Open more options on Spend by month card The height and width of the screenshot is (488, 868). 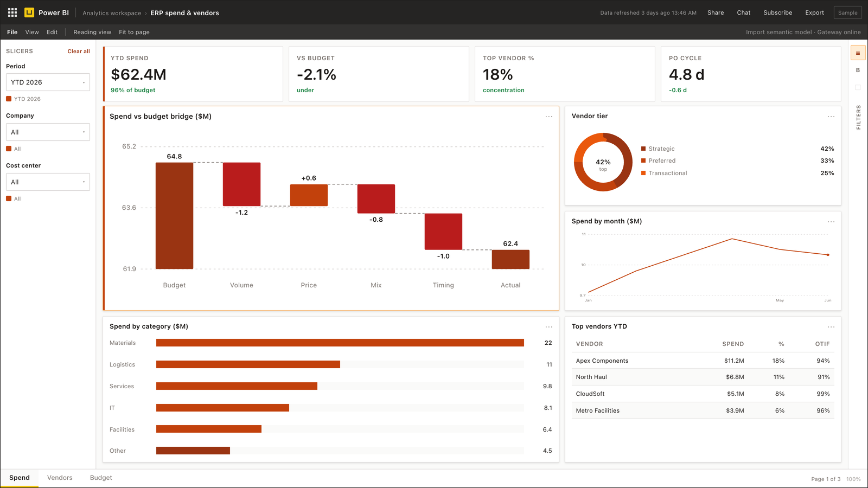(831, 222)
